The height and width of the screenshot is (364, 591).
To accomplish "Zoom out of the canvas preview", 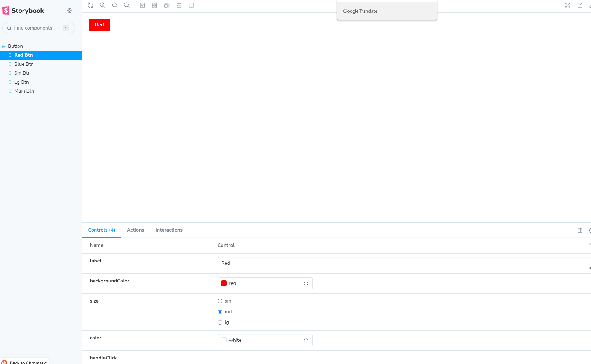I will (x=115, y=5).
